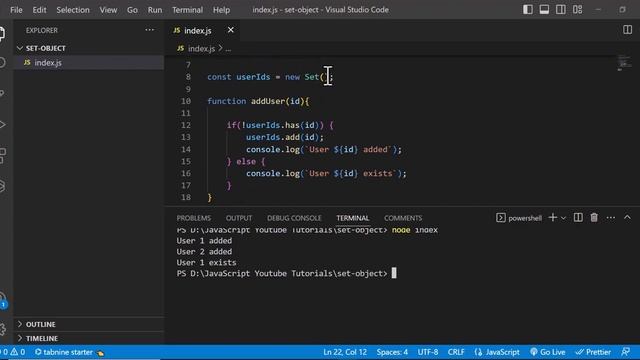Open the View menu

tap(108, 10)
